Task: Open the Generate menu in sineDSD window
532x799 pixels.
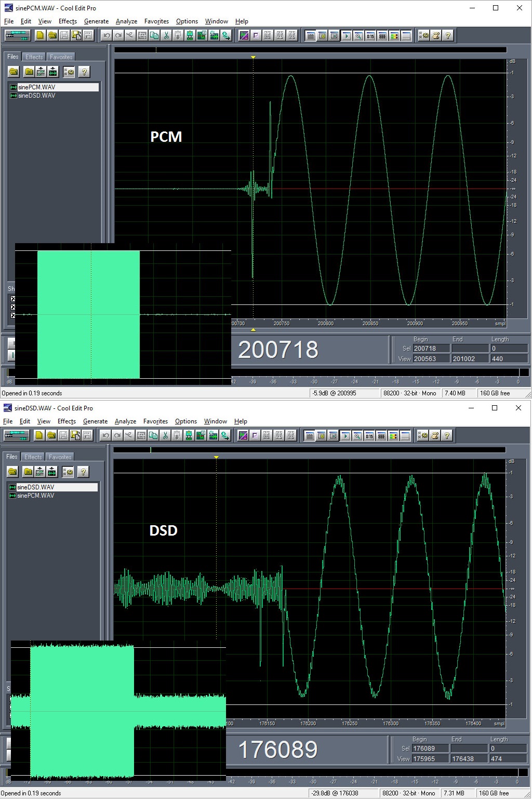Action: [95, 421]
